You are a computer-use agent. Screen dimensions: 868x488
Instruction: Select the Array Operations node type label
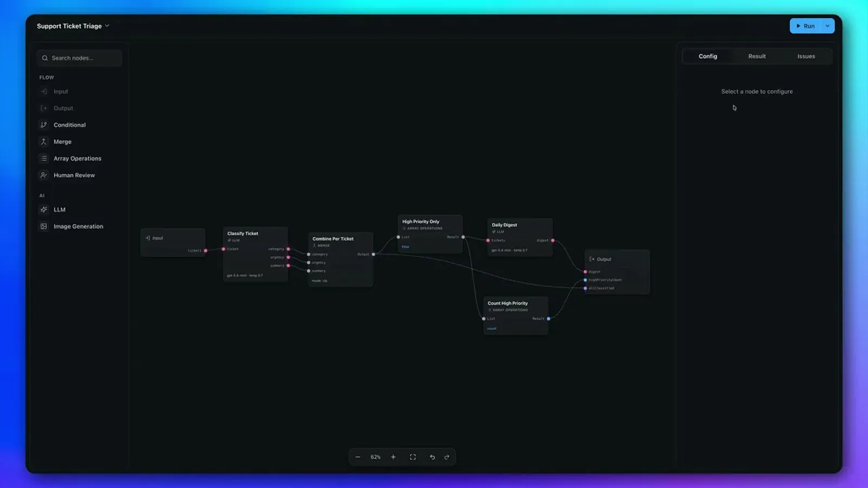tap(78, 158)
